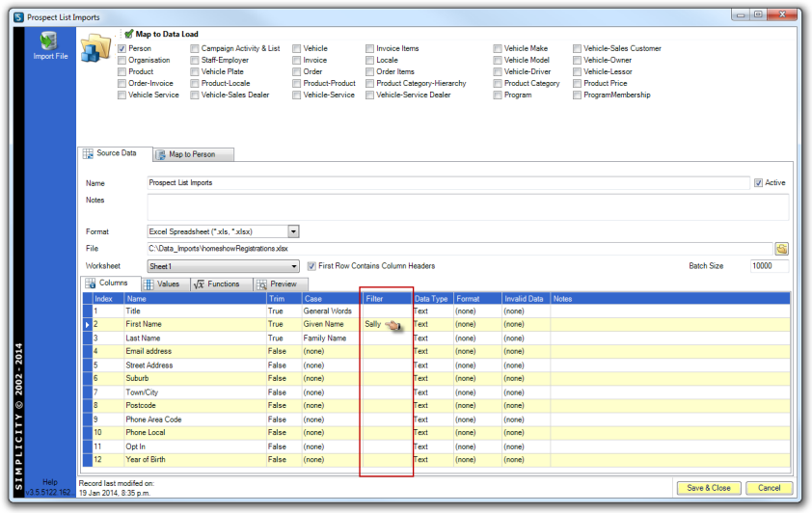The width and height of the screenshot is (812, 513).
Task: Click the 'First Name' cell
Action: click(195, 325)
